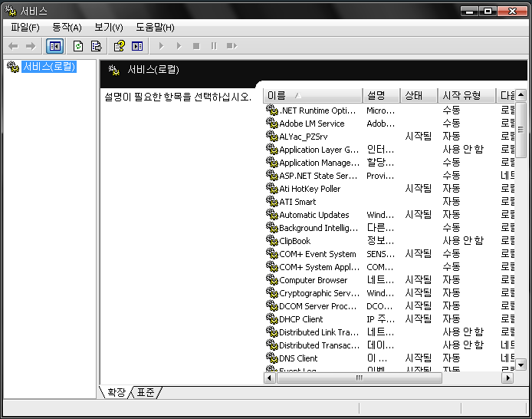Select the gear icon of ALYac_PZSrv
The width and height of the screenshot is (532, 419).
click(272, 136)
